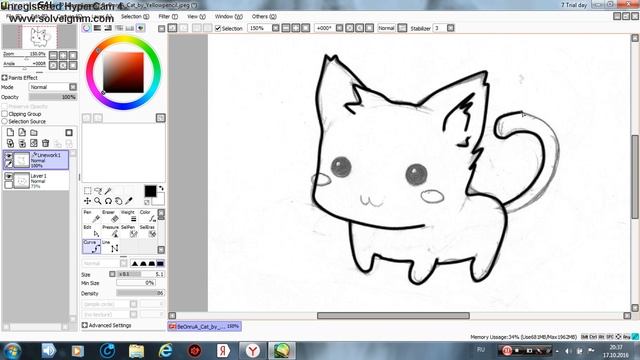This screenshot has width=640, height=360.
Task: Create a new linework layer
Action: coord(22,133)
